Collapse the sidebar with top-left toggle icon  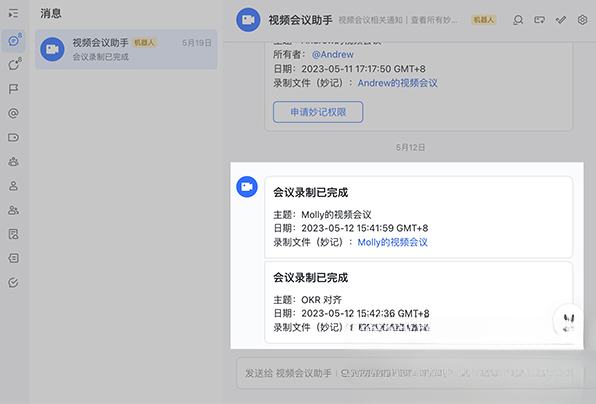[13, 14]
